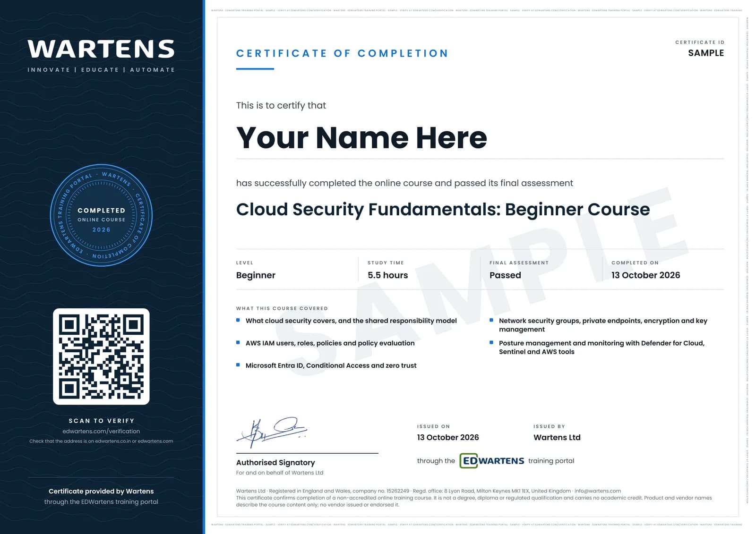Click the issuer name 'Wartens Ltd'
The width and height of the screenshot is (756, 534).
[557, 437]
